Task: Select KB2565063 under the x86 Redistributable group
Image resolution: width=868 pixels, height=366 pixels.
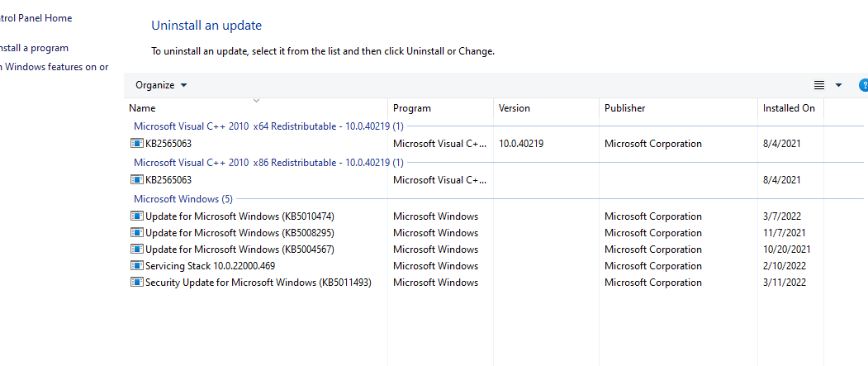Action: (x=168, y=180)
